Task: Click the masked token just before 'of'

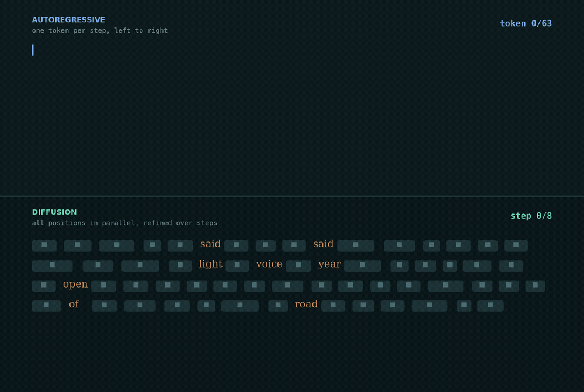Action: [46, 306]
